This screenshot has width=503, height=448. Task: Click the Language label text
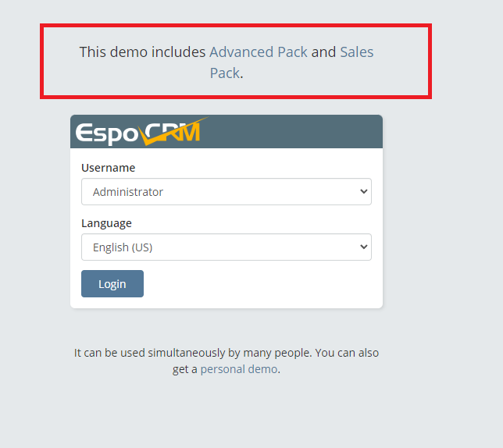106,223
